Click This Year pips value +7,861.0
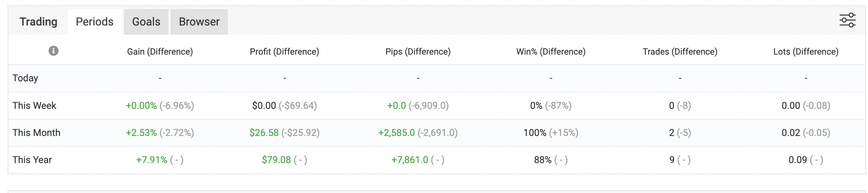The height and width of the screenshot is (193, 868). click(410, 160)
